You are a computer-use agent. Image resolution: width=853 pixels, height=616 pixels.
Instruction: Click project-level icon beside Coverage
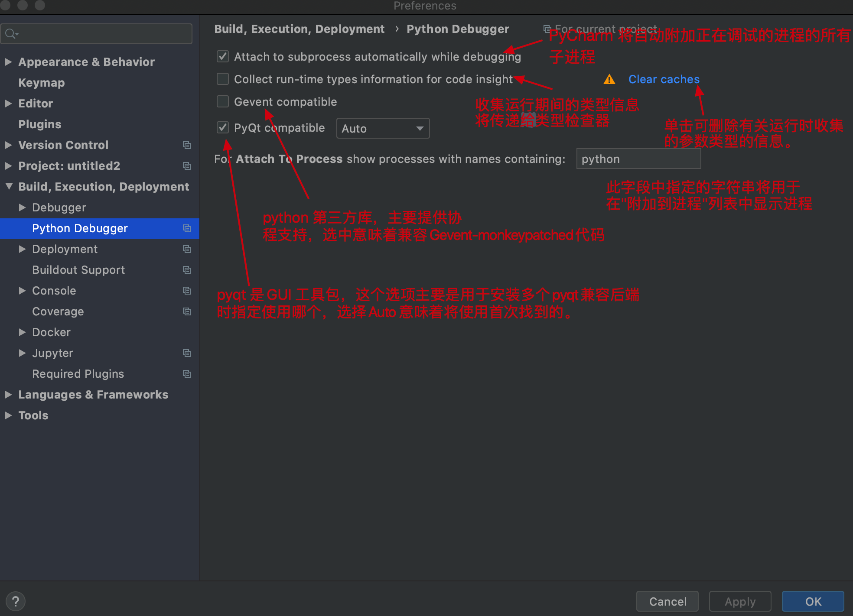point(187,311)
